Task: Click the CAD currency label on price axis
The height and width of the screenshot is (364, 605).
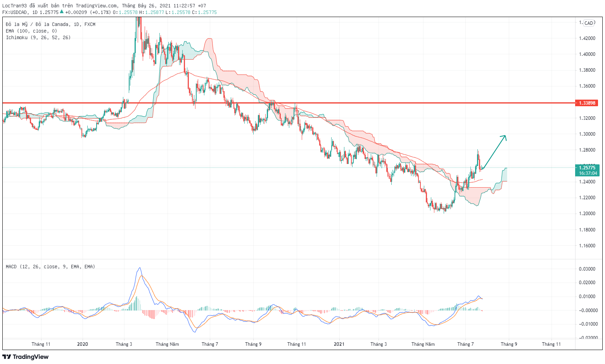Action: [589, 23]
